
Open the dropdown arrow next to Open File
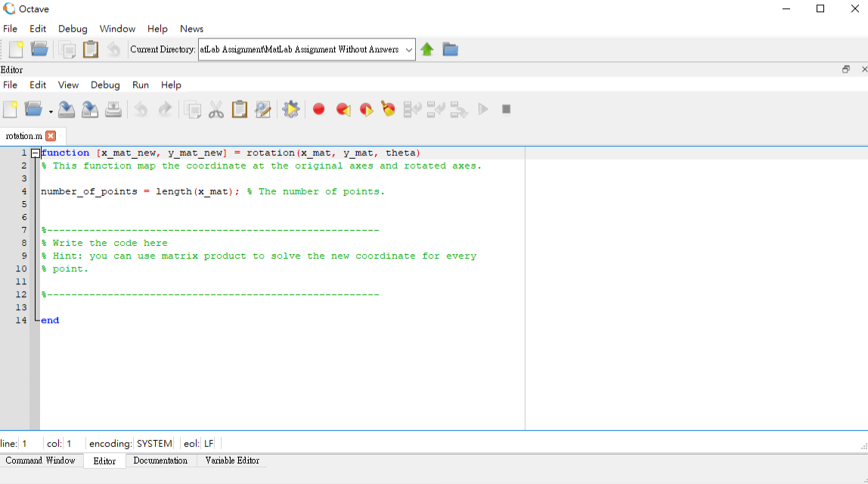coord(51,112)
